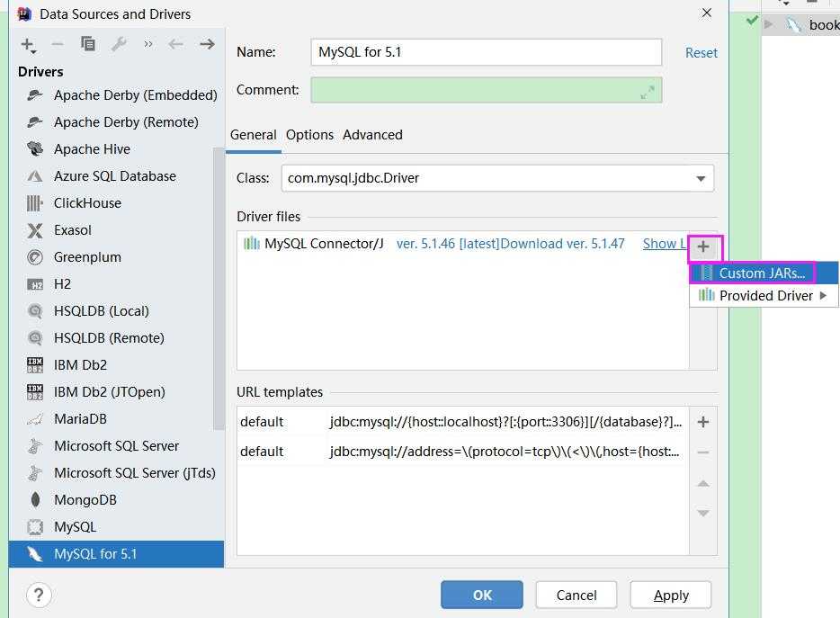Image resolution: width=840 pixels, height=618 pixels.
Task: Click the Comment input field
Action: pos(486,90)
